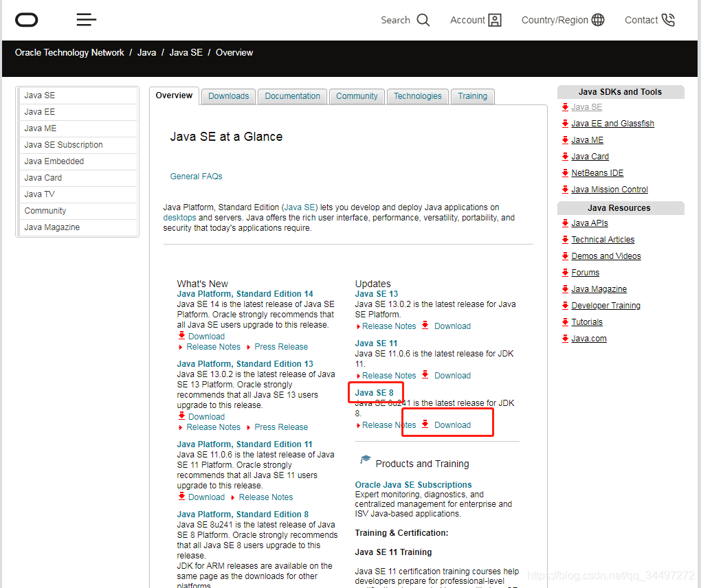Switch to the Downloads tab

(228, 96)
